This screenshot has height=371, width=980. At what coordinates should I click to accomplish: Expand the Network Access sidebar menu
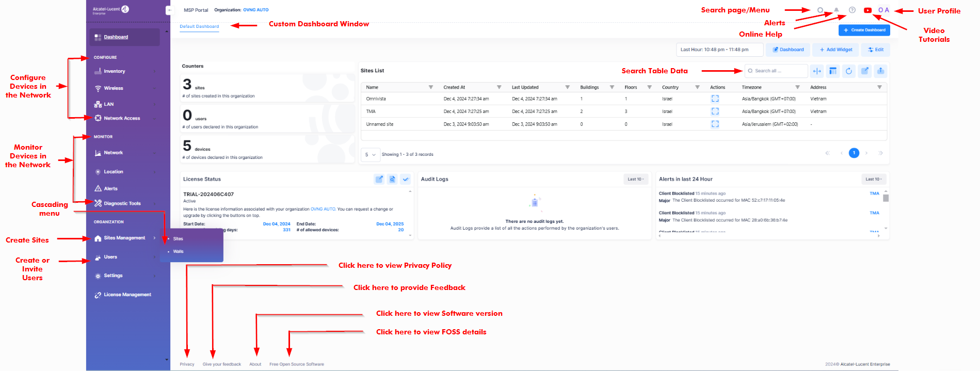click(124, 118)
